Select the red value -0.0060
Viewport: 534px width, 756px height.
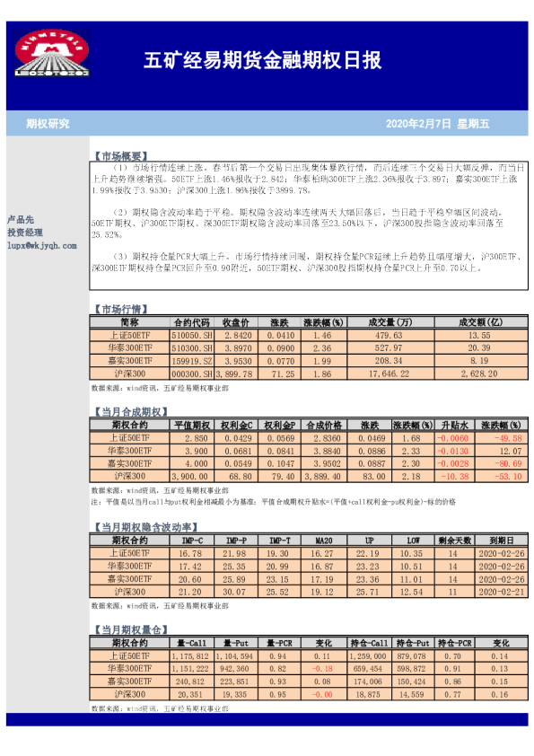452,438
